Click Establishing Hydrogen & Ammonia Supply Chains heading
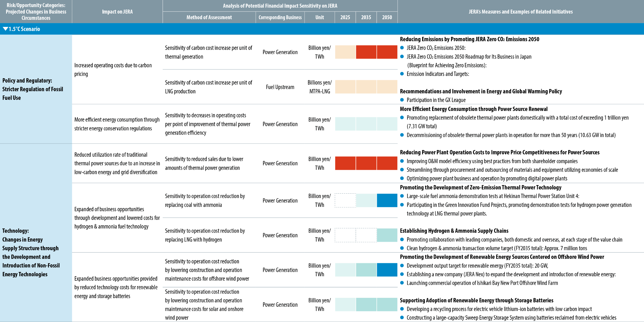 click(454, 231)
